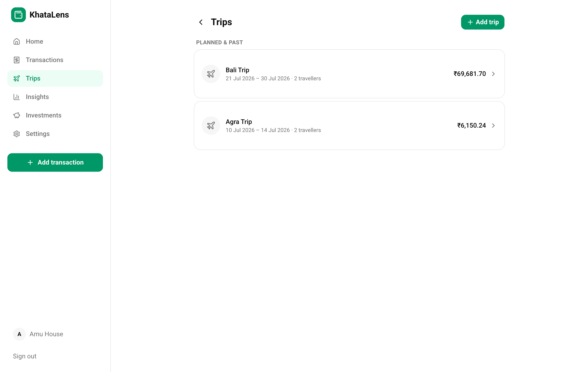Click the Add trip button
Viewport: 588px width, 372px height.
point(483,22)
